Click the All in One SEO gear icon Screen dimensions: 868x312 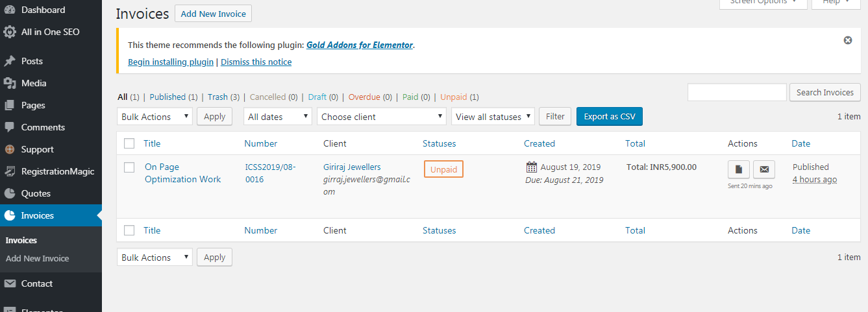[x=10, y=32]
